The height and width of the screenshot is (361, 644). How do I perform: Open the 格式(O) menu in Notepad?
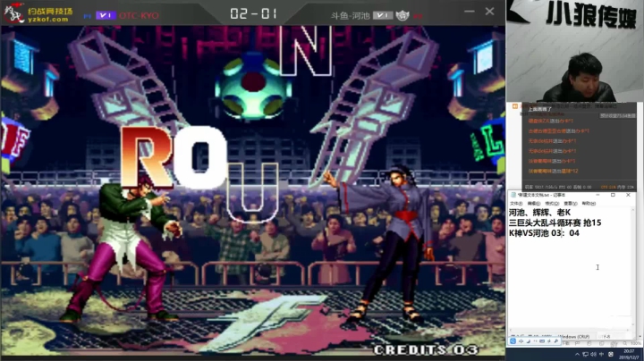[552, 204]
